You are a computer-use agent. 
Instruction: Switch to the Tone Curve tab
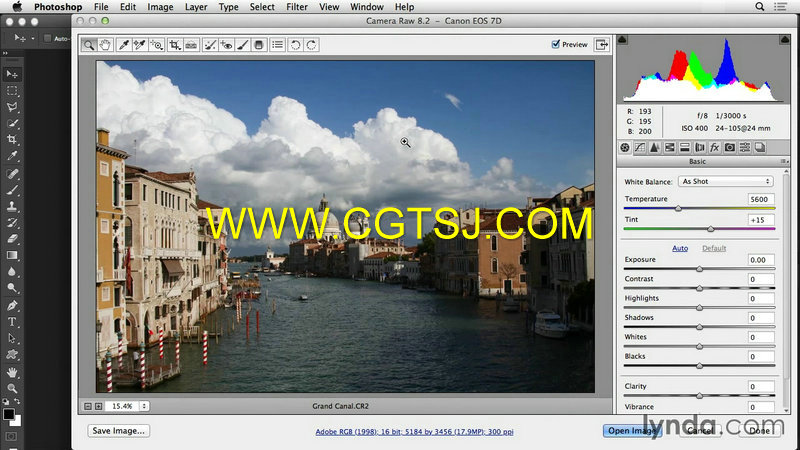[640, 147]
